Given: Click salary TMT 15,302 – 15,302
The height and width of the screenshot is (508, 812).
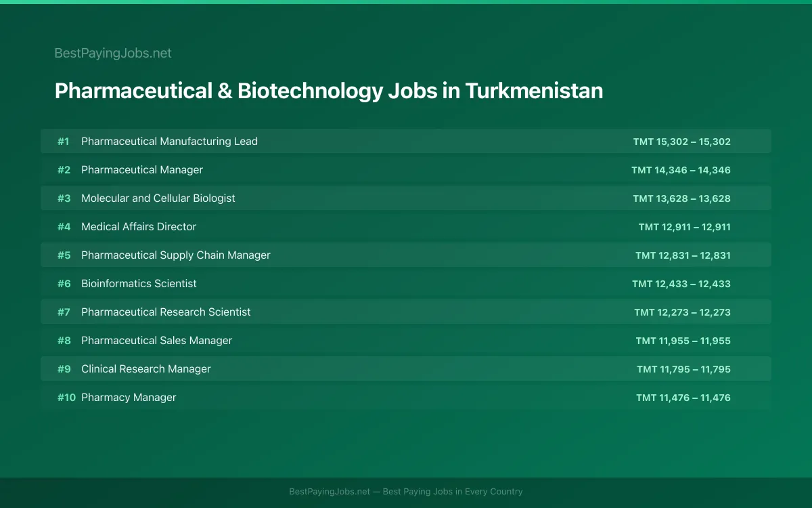Looking at the screenshot, I should [x=682, y=142].
